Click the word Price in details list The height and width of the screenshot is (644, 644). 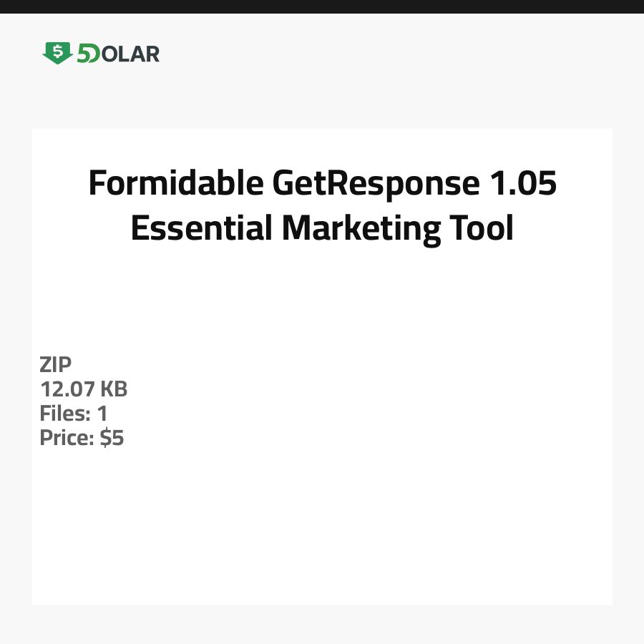point(67,438)
